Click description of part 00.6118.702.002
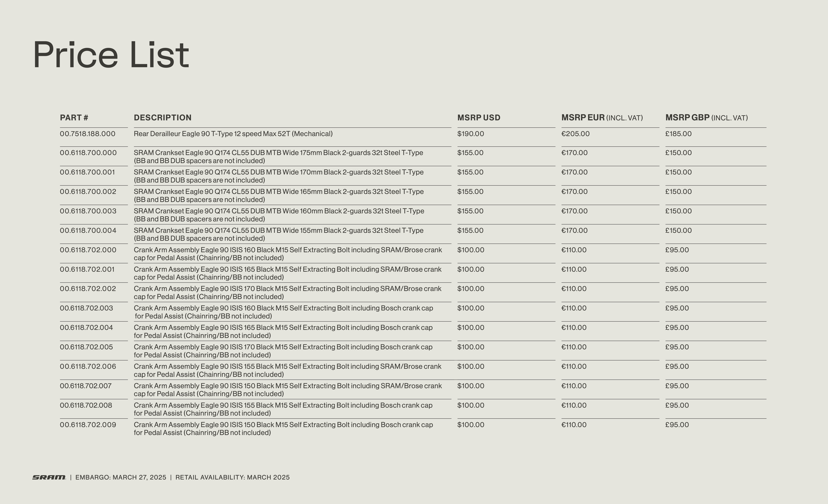The image size is (828, 504). point(288,293)
